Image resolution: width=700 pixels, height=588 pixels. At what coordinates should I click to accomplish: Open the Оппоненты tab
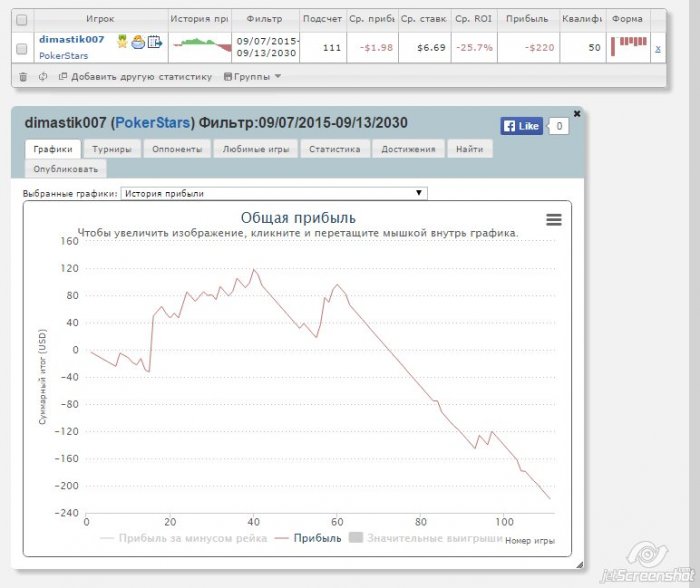pos(177,149)
